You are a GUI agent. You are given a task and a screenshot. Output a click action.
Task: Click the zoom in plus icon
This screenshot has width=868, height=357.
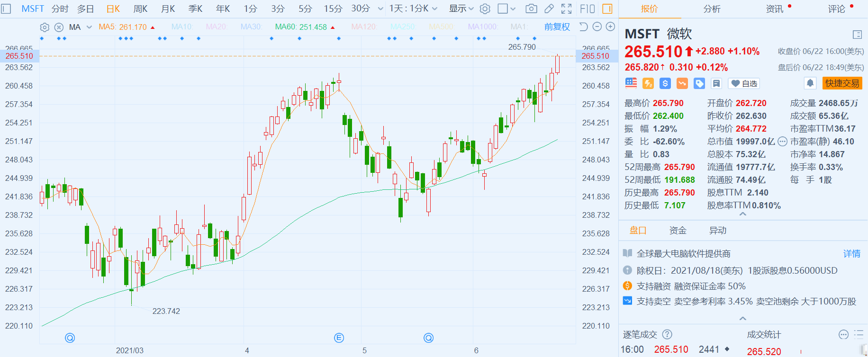click(611, 27)
